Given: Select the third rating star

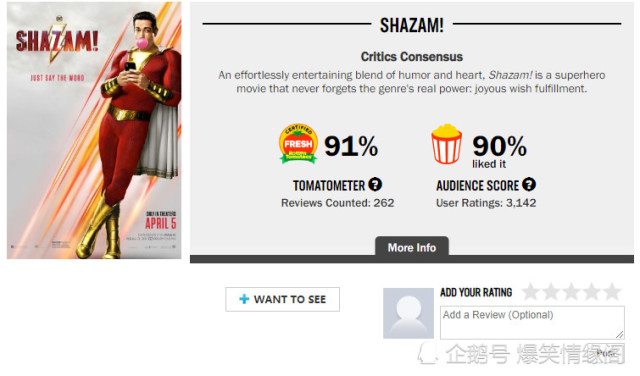Looking at the screenshot, I should pyautogui.click(x=571, y=292).
